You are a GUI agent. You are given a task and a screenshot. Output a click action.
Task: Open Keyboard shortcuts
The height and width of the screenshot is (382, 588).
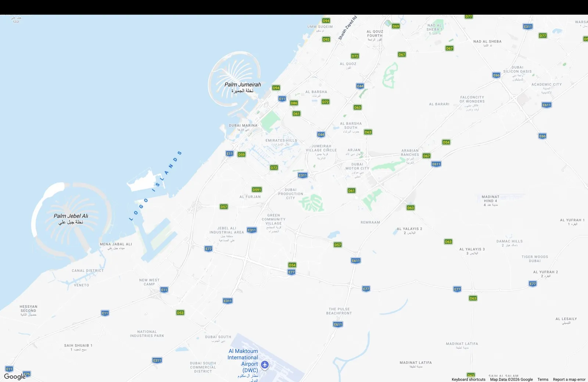[469, 379]
